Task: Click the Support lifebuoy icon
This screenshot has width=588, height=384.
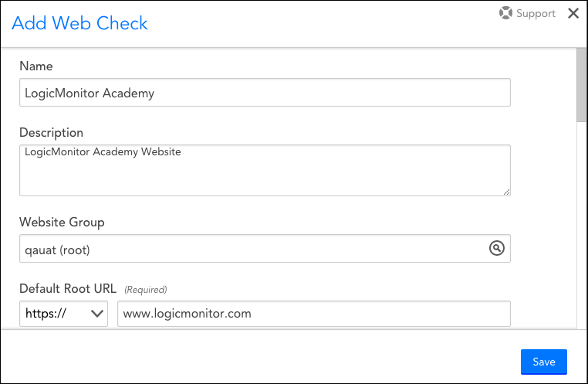Action: [x=505, y=14]
